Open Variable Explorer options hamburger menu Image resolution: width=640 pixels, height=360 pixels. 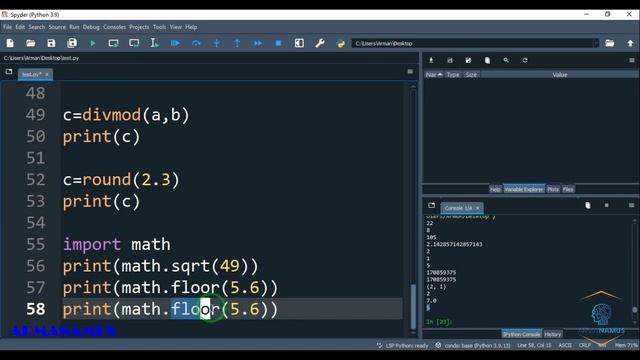tap(632, 60)
